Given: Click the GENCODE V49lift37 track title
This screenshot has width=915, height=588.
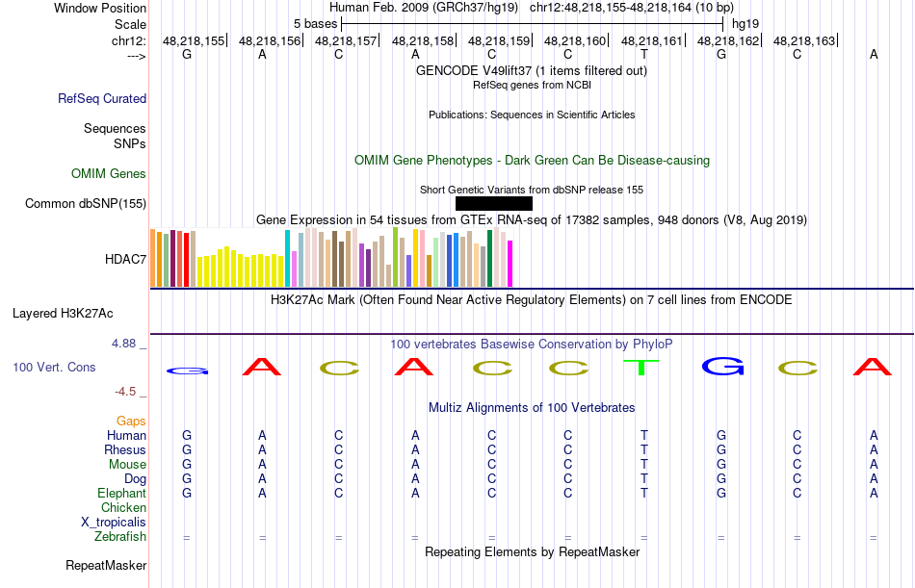Looking at the screenshot, I should pyautogui.click(x=532, y=70).
